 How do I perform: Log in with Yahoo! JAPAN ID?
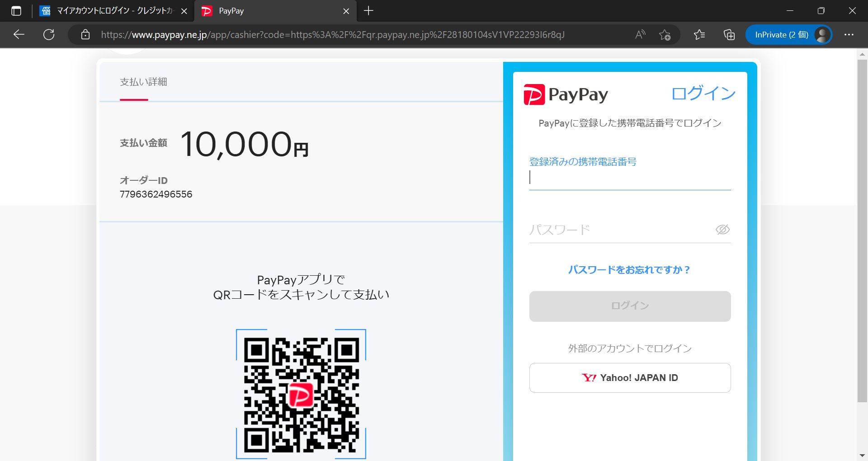pyautogui.click(x=630, y=378)
